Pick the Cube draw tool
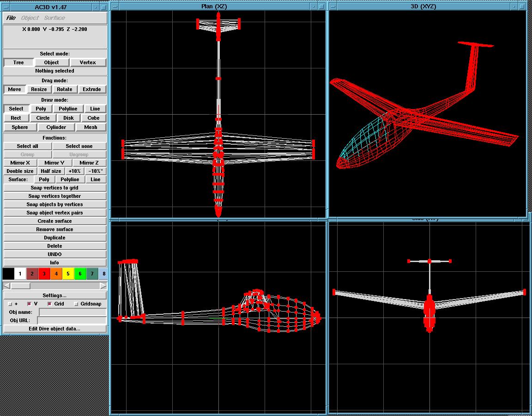This screenshot has height=416, width=532. tap(93, 118)
